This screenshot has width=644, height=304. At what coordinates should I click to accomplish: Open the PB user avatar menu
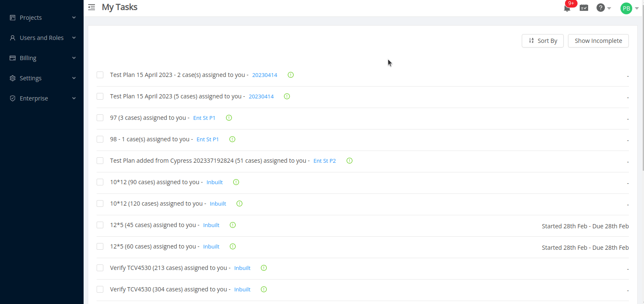pos(626,8)
